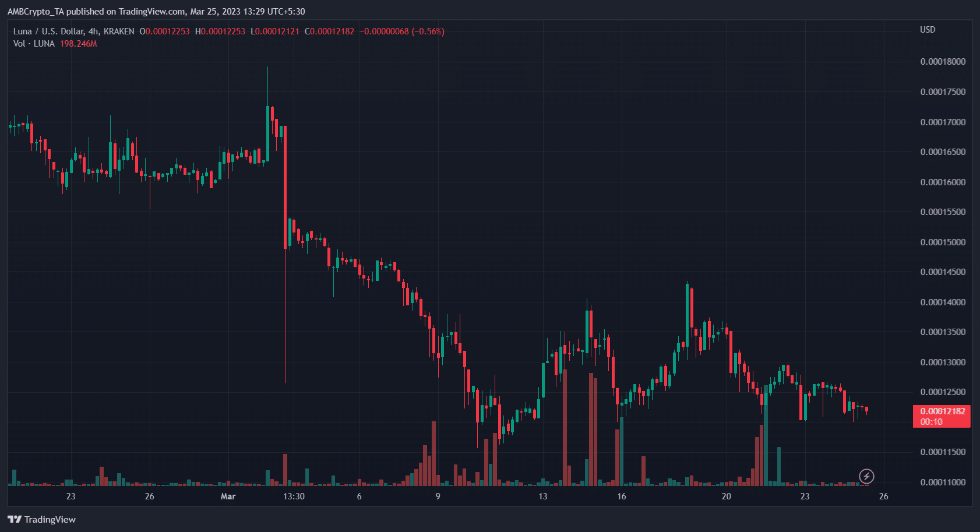Click the 0.00015000 price axis label
The height and width of the screenshot is (532, 980).
[943, 242]
